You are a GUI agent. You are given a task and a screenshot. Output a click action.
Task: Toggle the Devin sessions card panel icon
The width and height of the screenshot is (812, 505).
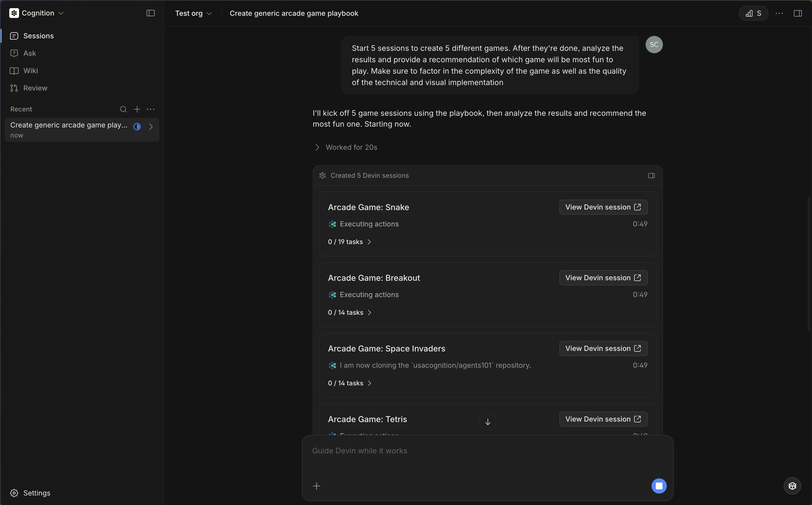651,176
